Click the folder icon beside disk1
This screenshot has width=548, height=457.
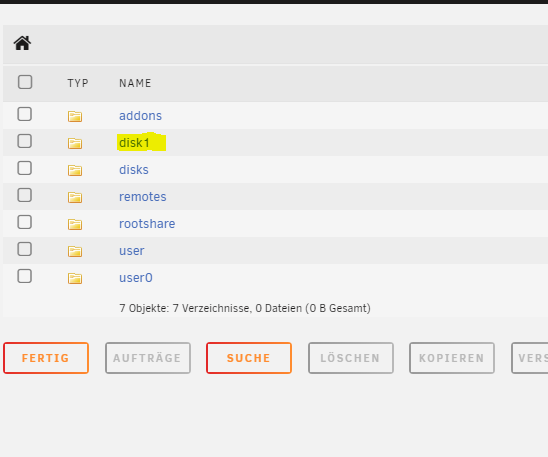(x=75, y=143)
